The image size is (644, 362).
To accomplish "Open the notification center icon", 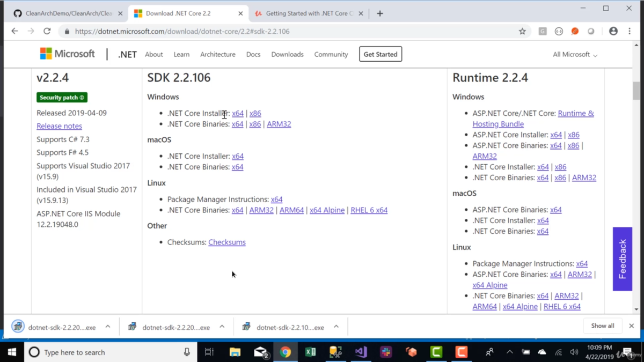I will (x=627, y=352).
